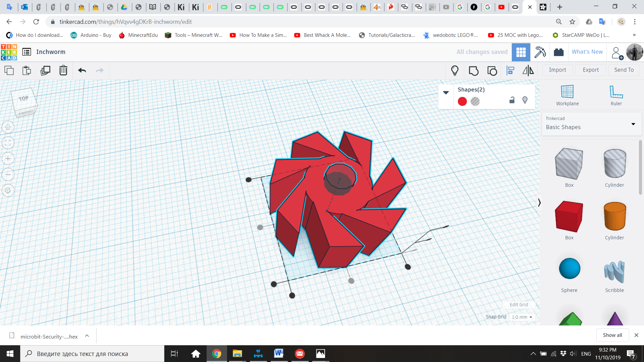Click the Export button
The width and height of the screenshot is (644, 362).
click(x=590, y=70)
